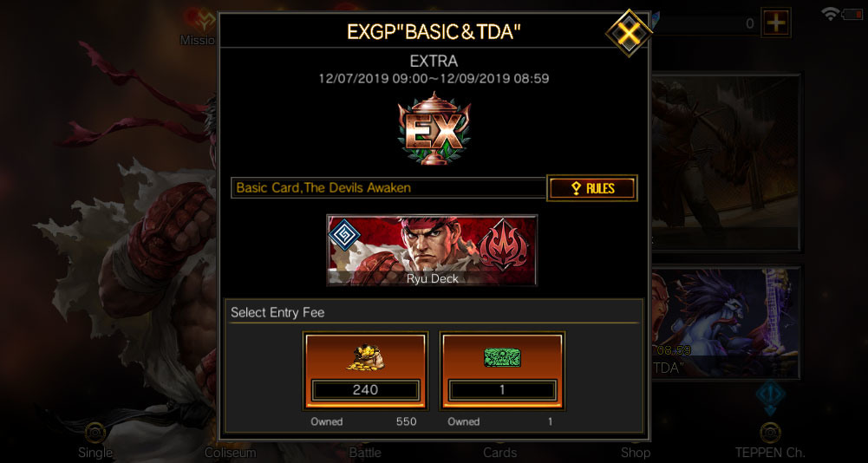Click the Missions icon at top
Viewport: 868px width, 463px height.
[199, 26]
